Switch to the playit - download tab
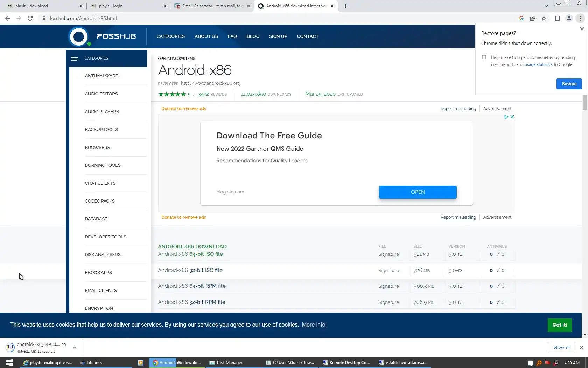This screenshot has width=588, height=368. pyautogui.click(x=45, y=6)
